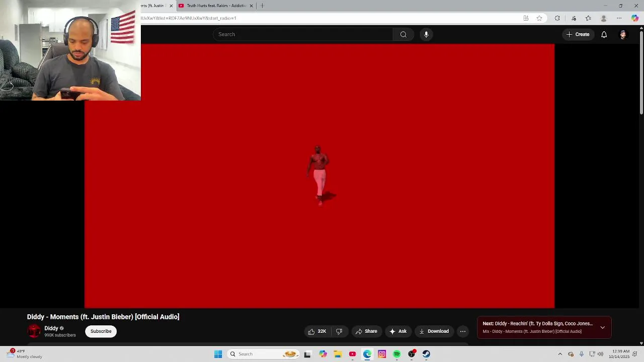644x362 pixels.
Task: Open browser essentials icon
Action: [x=574, y=18]
